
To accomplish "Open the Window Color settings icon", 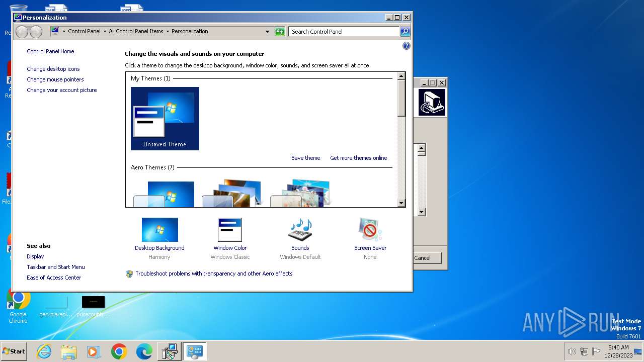I will point(230,230).
